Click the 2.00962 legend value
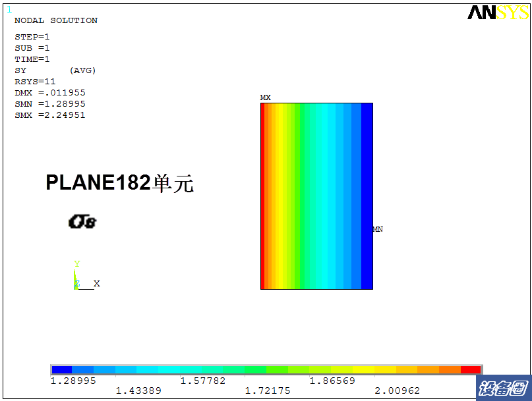Image resolution: width=532 pixels, height=401 pixels. click(x=397, y=390)
